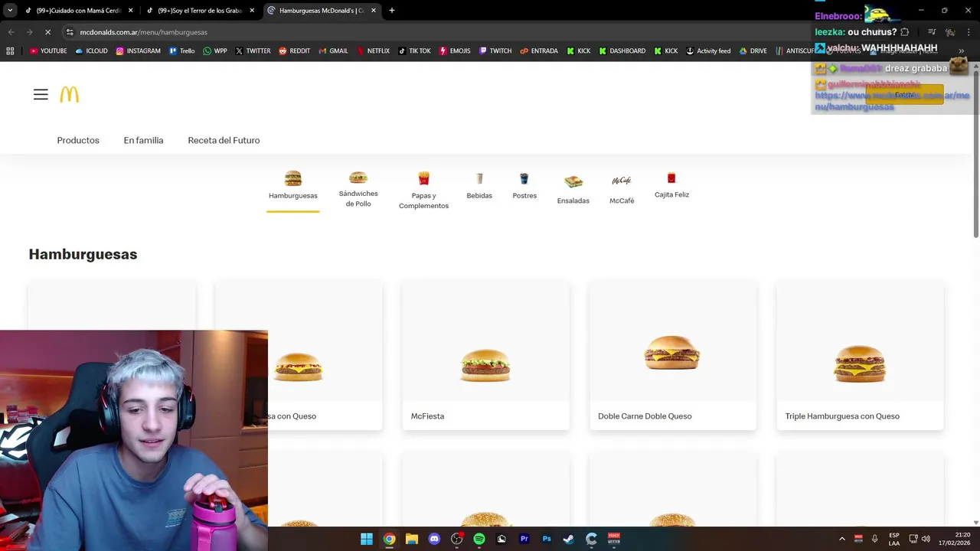Open the ENTRADA bookmark
The image size is (980, 551).
click(539, 51)
